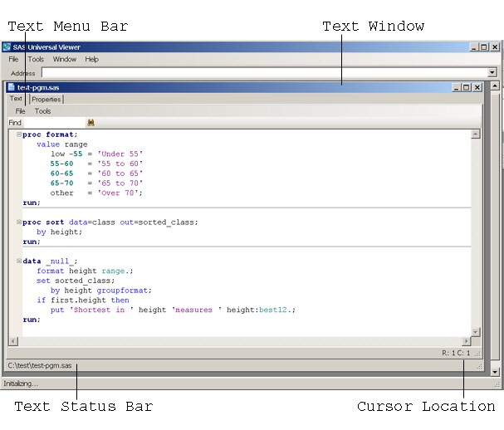Collapse the proc format block
Image resolution: width=504 pixels, height=430 pixels.
[19, 134]
